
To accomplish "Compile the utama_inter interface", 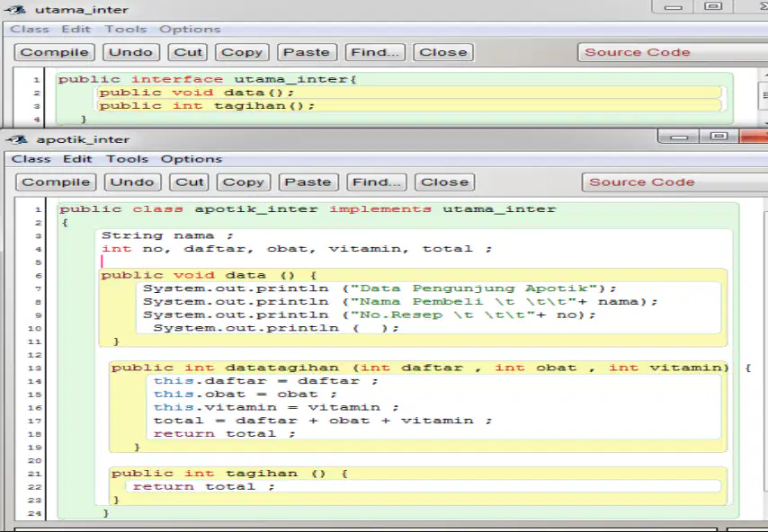I will click(54, 52).
